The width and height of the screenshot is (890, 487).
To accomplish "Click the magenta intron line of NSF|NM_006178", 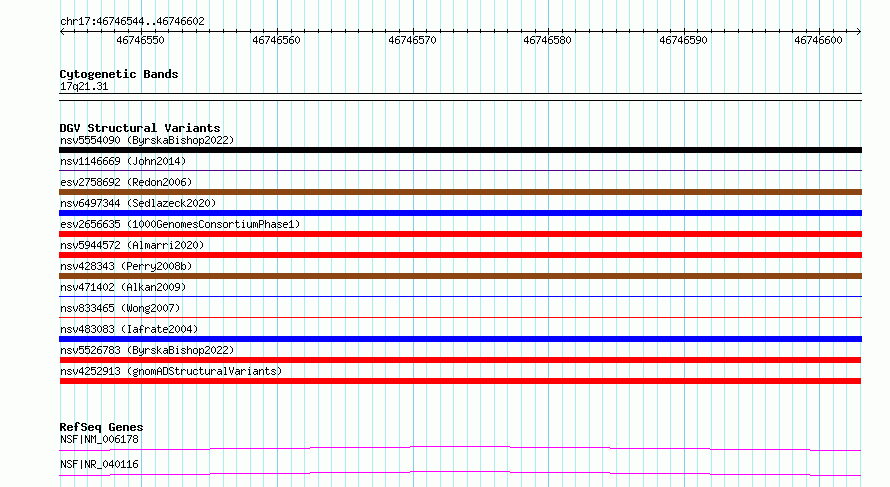I will click(460, 448).
